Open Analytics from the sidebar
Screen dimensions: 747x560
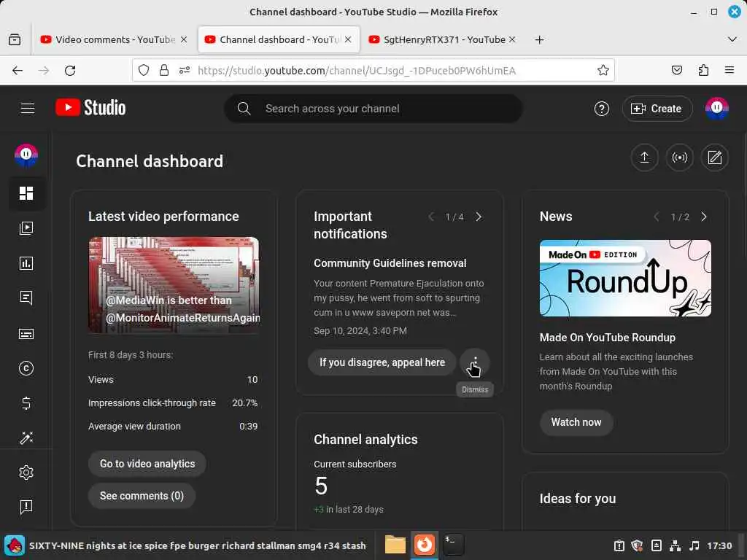click(x=26, y=262)
